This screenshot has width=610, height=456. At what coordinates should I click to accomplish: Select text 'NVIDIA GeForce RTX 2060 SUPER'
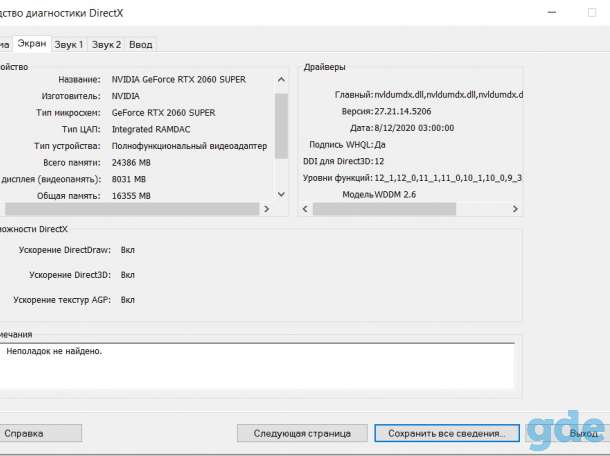179,79
